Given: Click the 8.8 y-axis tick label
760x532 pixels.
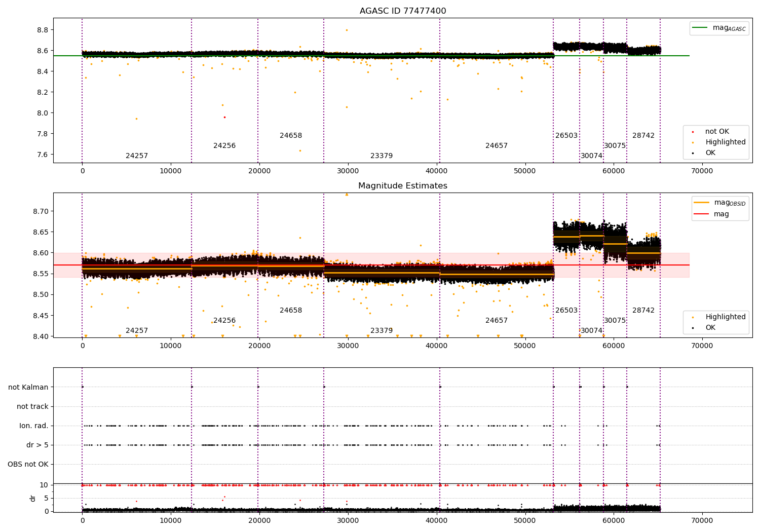Looking at the screenshot, I should [43, 30].
